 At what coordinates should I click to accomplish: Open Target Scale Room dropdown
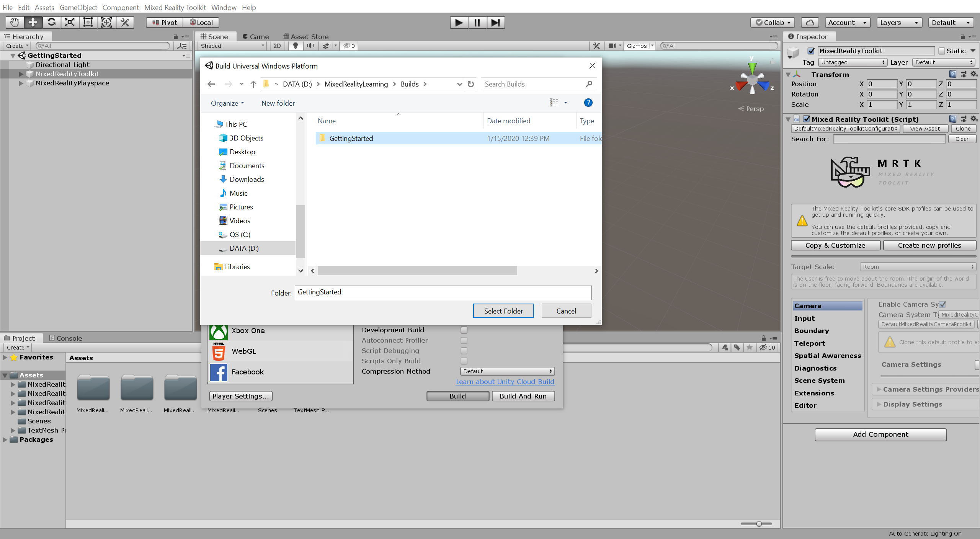click(x=918, y=267)
